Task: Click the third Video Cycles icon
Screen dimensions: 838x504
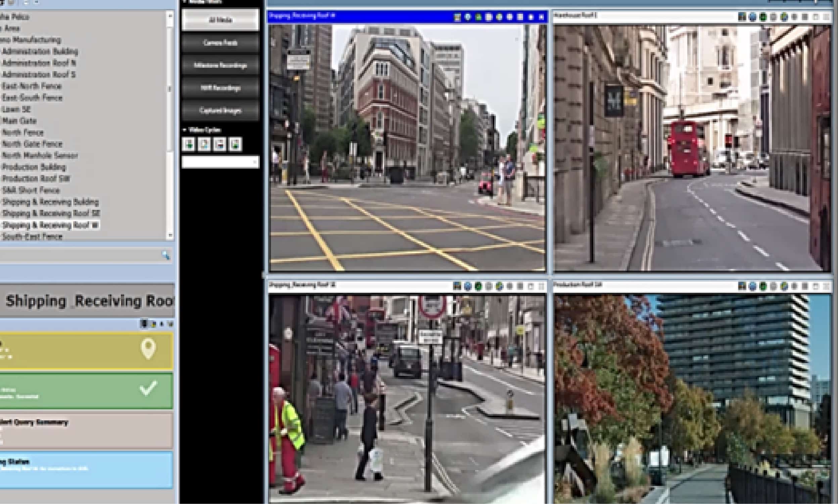Action: 220,144
